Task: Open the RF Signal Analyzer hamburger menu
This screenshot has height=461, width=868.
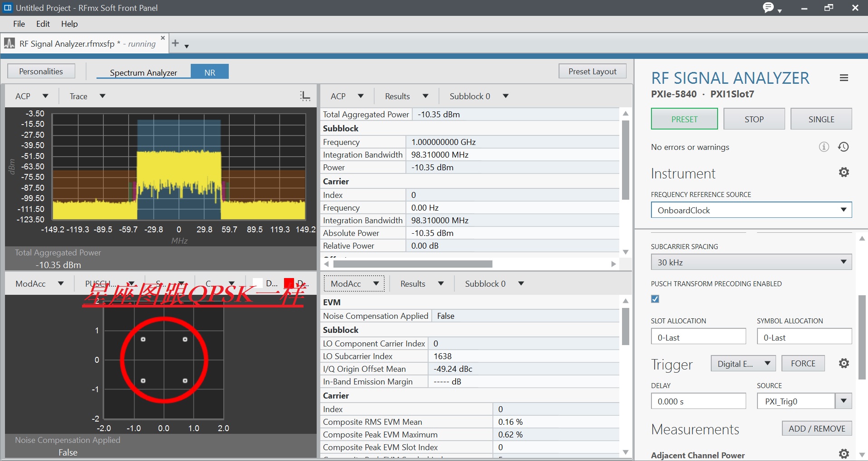Action: tap(844, 78)
